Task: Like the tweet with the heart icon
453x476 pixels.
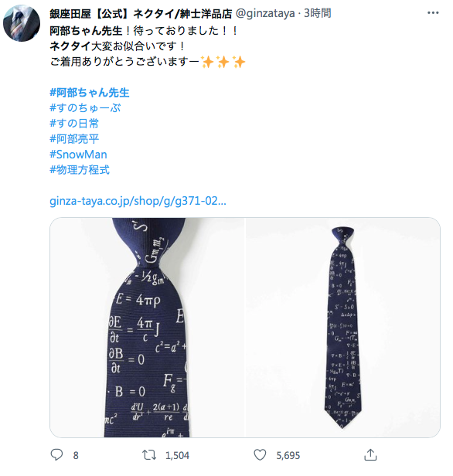Action: 260,454
